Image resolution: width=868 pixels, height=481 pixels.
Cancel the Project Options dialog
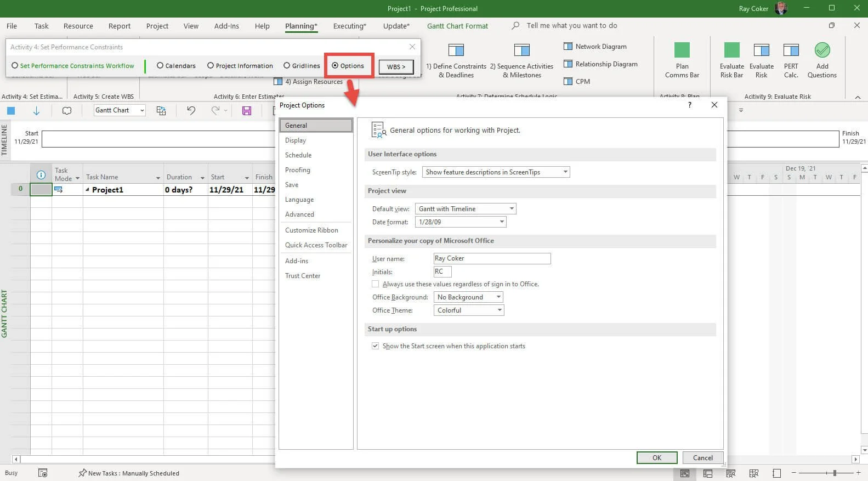(x=703, y=458)
